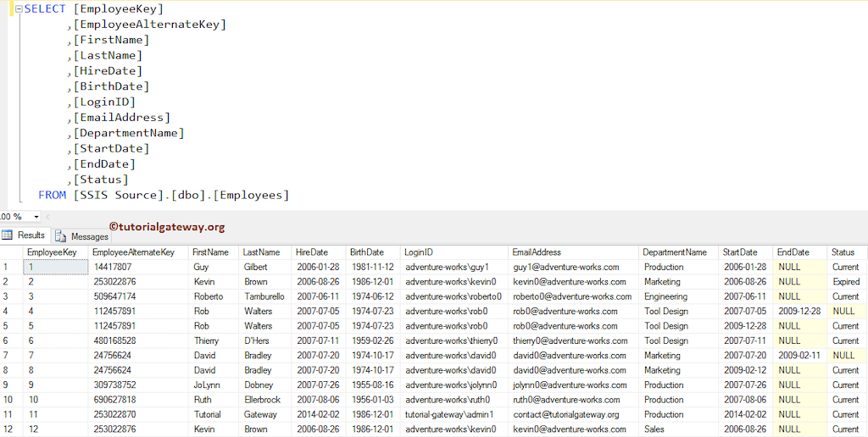Select the cell 14417807
The height and width of the screenshot is (437, 868).
click(138, 267)
